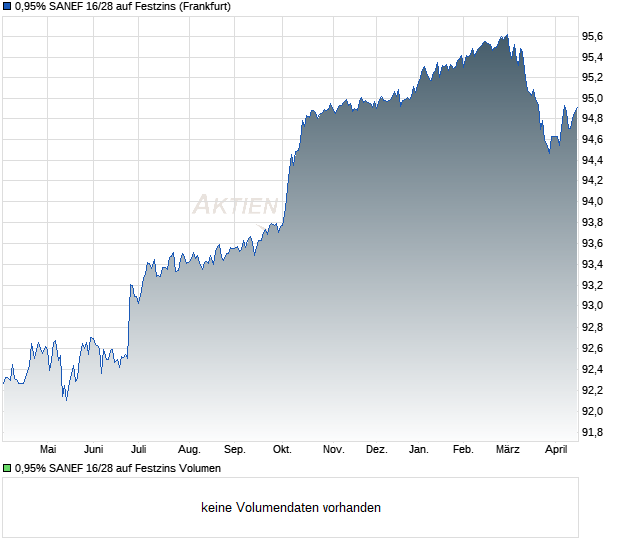Click the green Volumen legend swatch
The height and width of the screenshot is (546, 620).
click(7, 468)
